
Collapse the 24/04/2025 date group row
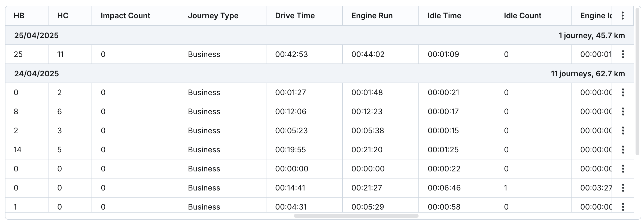(x=37, y=74)
